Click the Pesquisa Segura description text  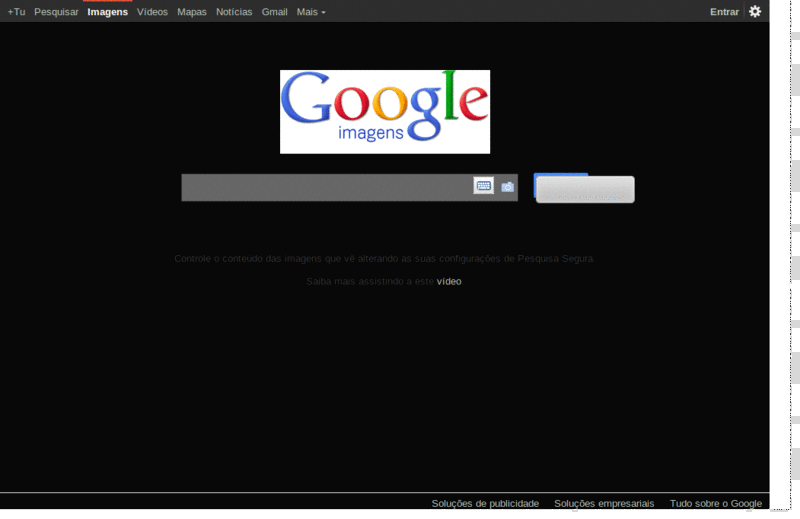click(384, 259)
